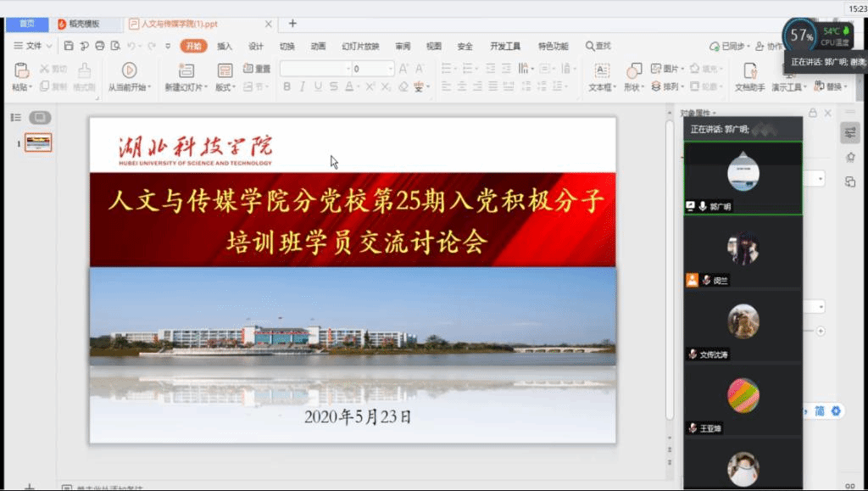Viewport: 868px width, 491px height.
Task: Toggle slide thumbnail view button
Action: point(40,117)
